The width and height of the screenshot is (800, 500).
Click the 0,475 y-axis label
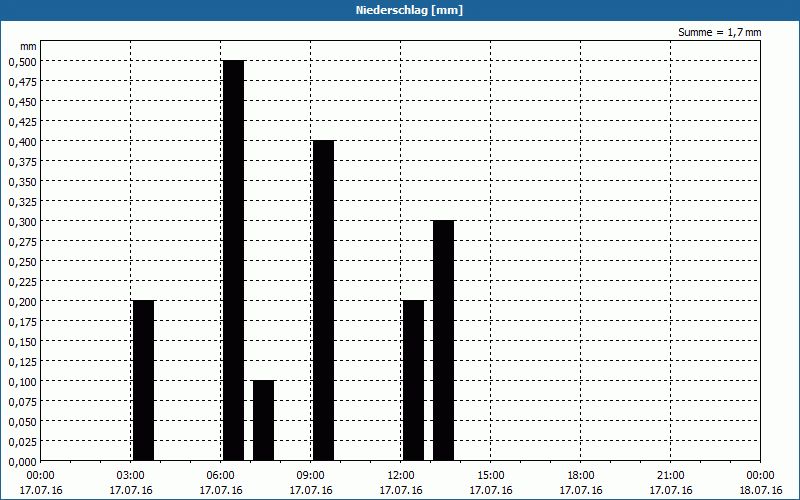pyautogui.click(x=22, y=82)
